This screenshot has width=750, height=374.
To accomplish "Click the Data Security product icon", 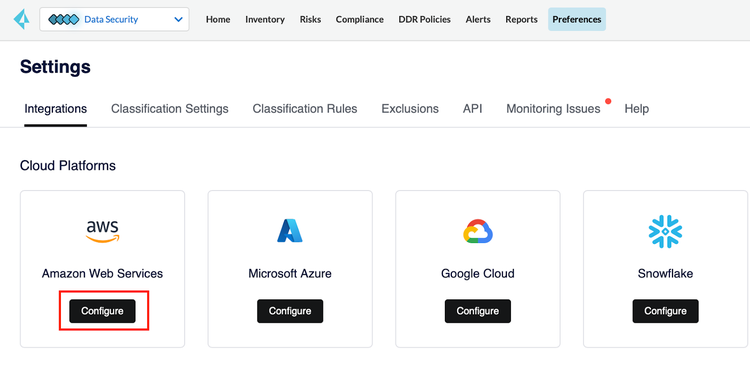I will 64,20.
